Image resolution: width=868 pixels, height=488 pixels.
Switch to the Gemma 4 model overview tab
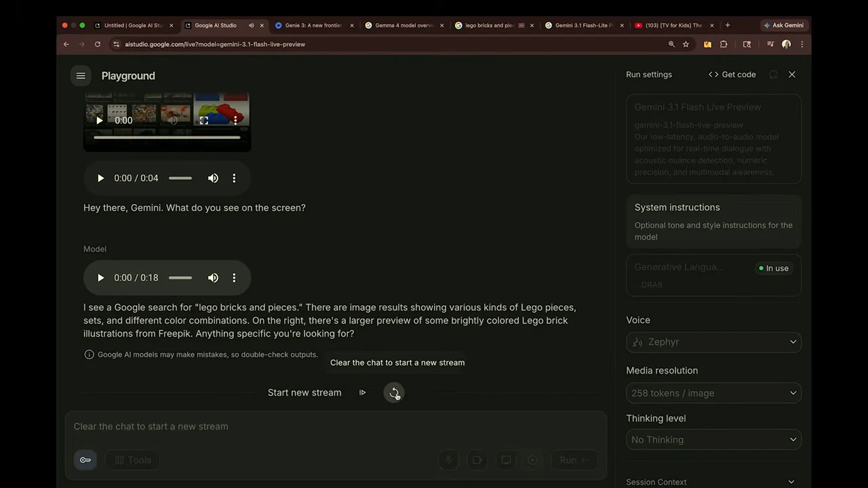403,26
